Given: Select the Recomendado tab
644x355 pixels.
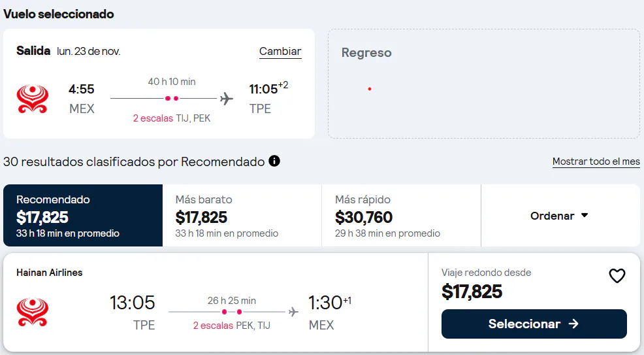Looking at the screenshot, I should (83, 215).
